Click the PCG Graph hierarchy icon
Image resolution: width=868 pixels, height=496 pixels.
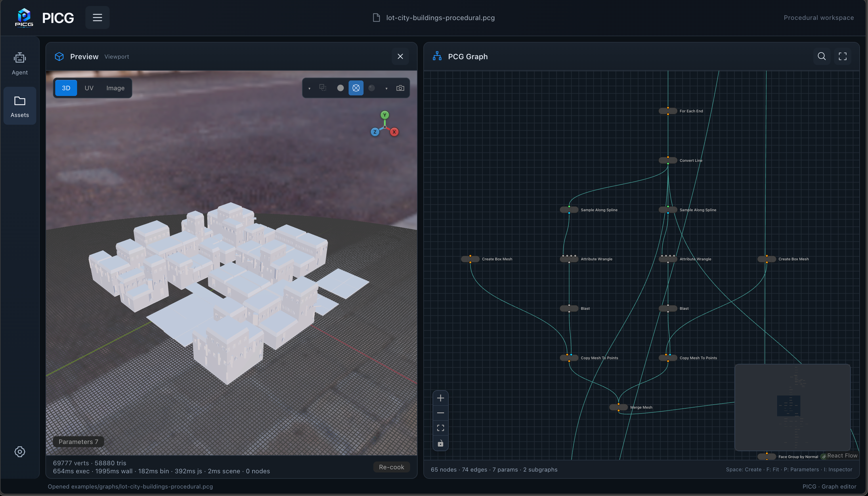pyautogui.click(x=437, y=57)
